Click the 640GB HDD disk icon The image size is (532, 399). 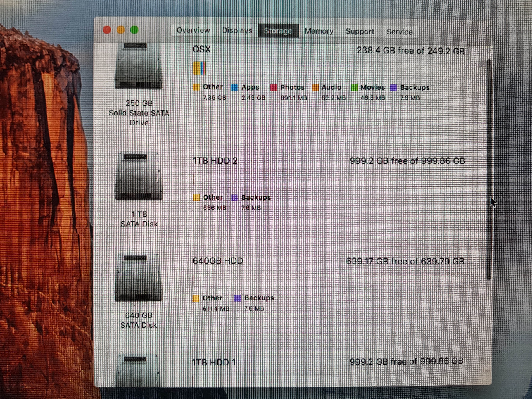[x=139, y=277]
